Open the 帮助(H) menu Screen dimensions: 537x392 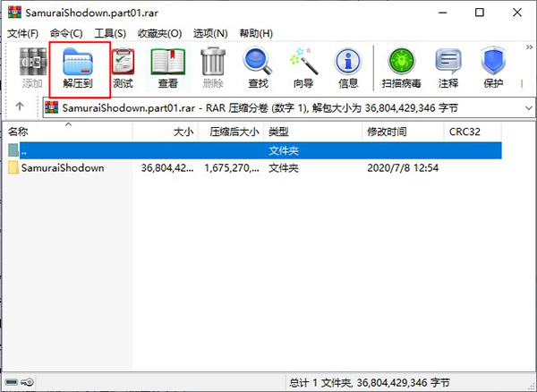click(x=256, y=33)
